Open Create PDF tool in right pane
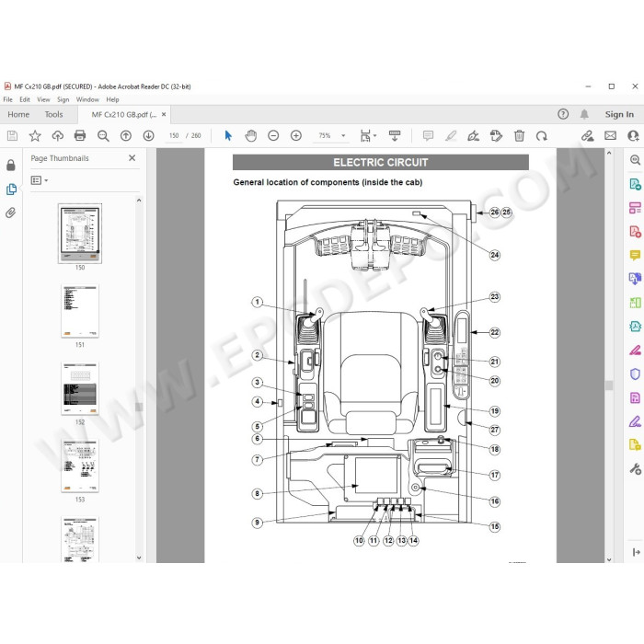The height and width of the screenshot is (644, 644). click(x=635, y=231)
